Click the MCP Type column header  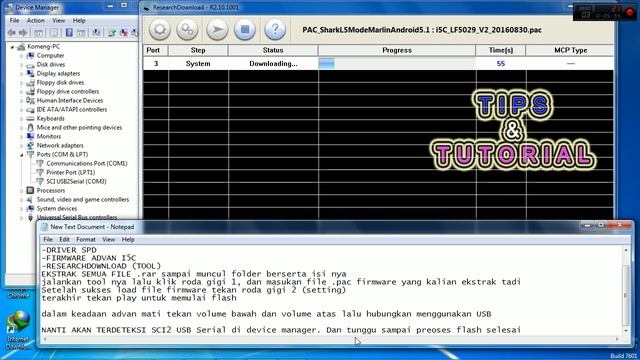click(570, 50)
